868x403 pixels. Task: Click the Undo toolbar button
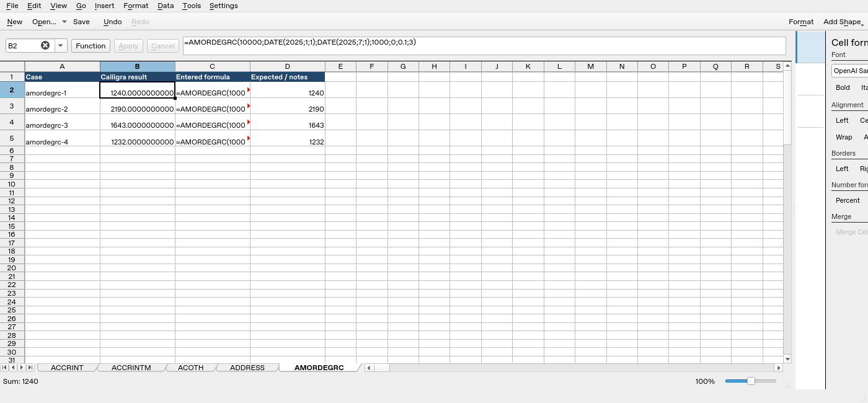[113, 22]
